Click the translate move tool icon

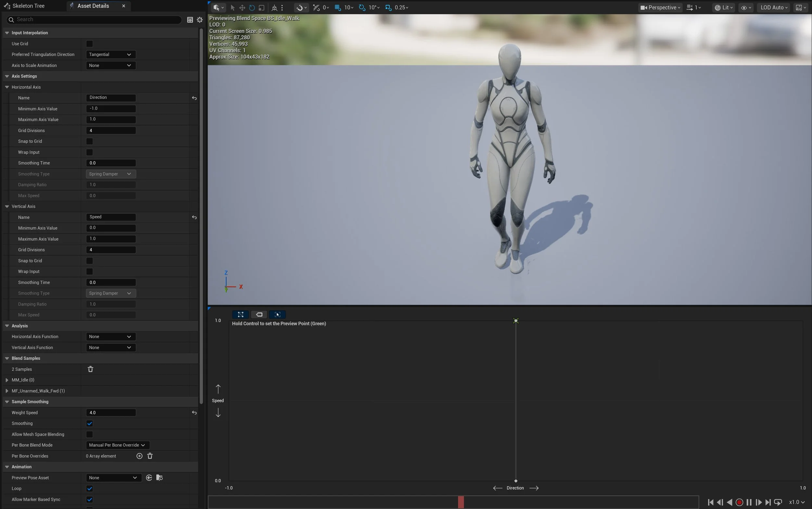242,7
